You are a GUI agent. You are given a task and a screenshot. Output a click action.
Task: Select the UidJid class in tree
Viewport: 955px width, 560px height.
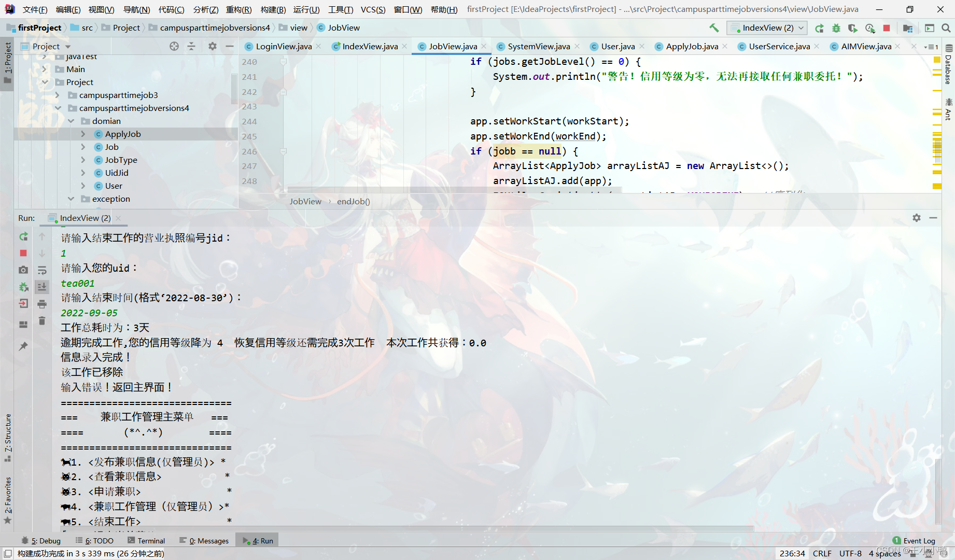click(x=117, y=173)
